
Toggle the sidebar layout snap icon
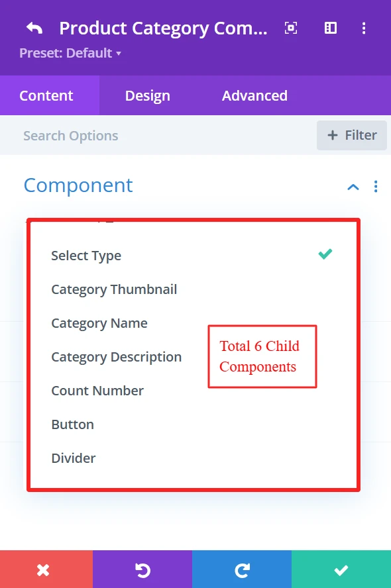pos(330,28)
